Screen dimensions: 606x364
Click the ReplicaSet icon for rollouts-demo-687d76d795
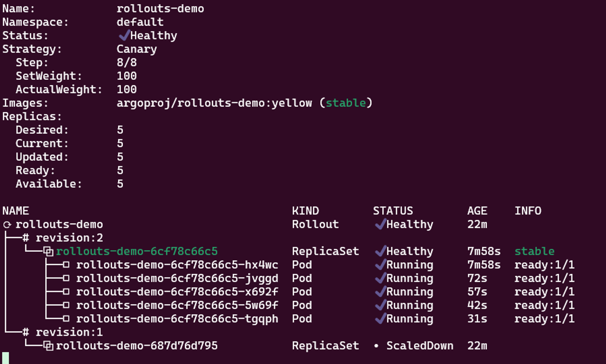48,346
